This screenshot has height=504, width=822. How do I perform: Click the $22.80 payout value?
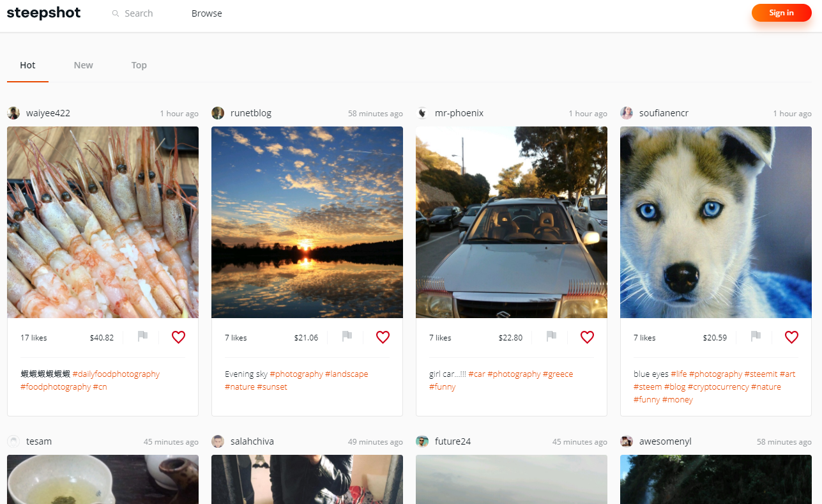(510, 338)
